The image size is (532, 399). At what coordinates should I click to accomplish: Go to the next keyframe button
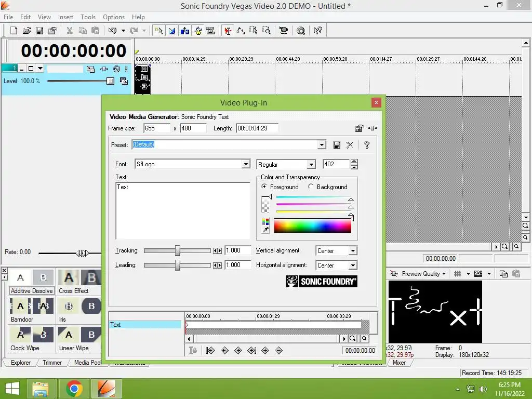pyautogui.click(x=238, y=351)
